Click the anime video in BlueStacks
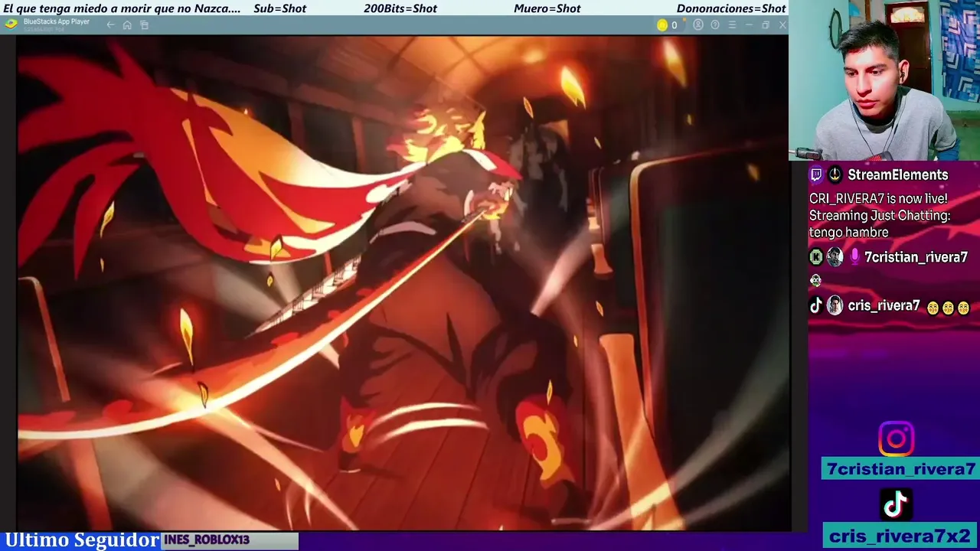The image size is (980, 551). [x=403, y=283]
